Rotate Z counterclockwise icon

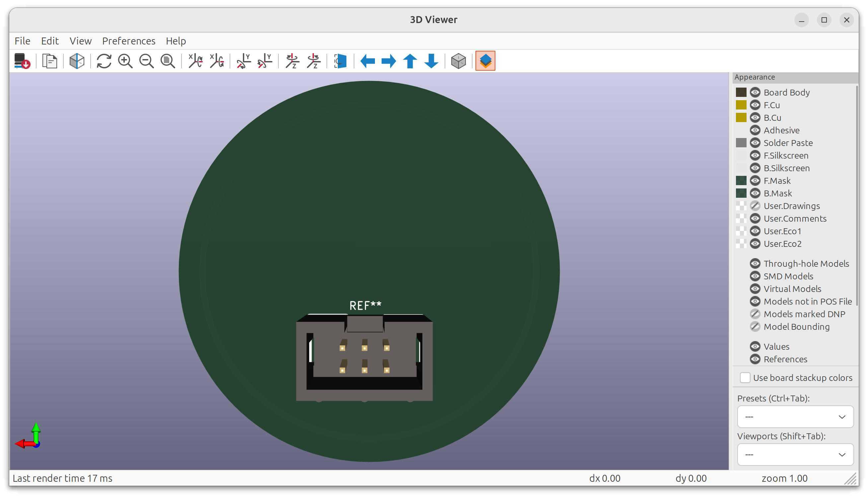[x=314, y=61]
